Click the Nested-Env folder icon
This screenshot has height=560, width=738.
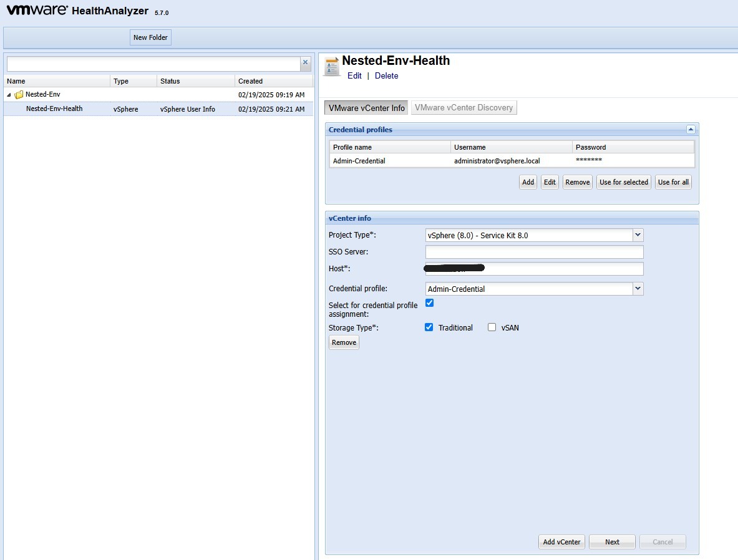point(19,95)
